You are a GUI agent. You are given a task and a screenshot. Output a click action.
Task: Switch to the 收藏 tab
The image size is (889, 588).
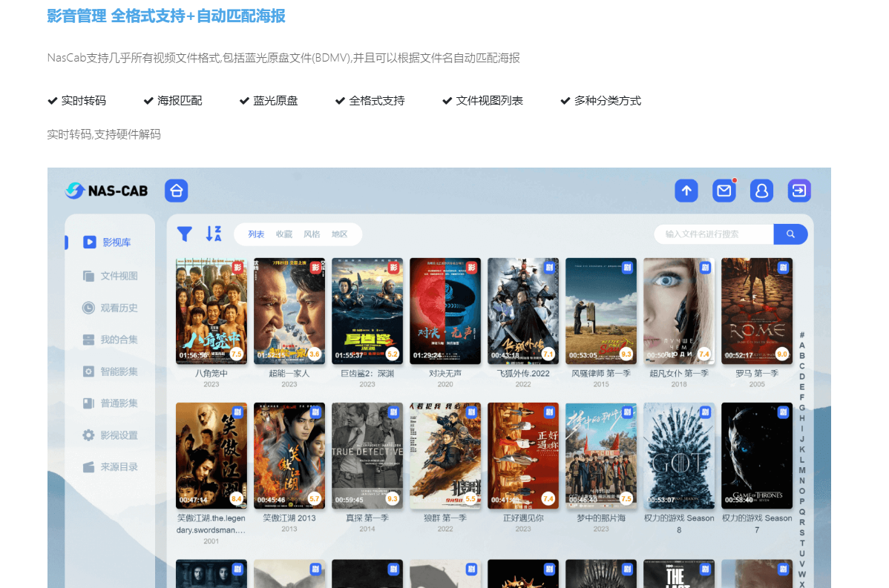284,234
